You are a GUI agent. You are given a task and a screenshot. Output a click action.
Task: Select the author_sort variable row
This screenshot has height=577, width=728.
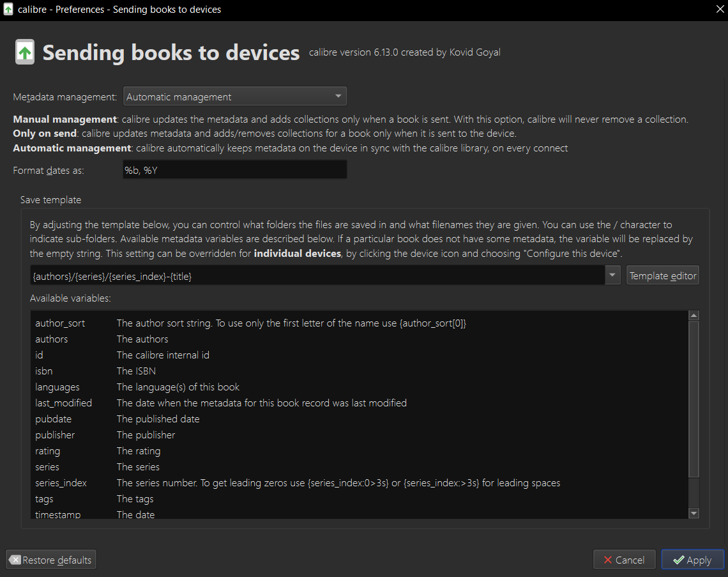60,323
